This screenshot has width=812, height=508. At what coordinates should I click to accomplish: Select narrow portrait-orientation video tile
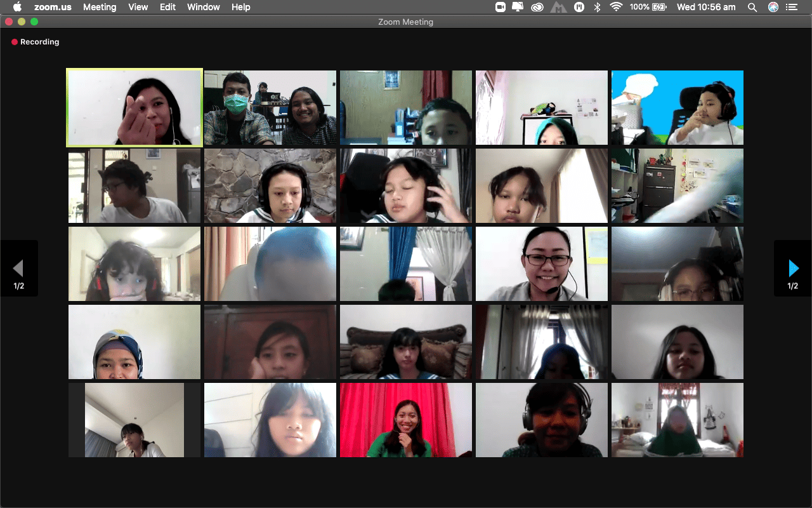click(x=134, y=420)
